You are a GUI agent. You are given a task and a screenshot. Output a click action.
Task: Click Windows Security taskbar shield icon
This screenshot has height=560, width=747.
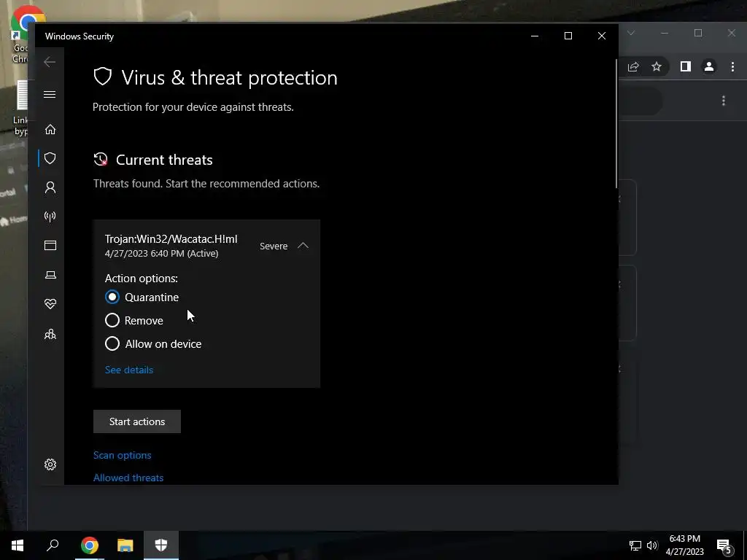click(161, 545)
